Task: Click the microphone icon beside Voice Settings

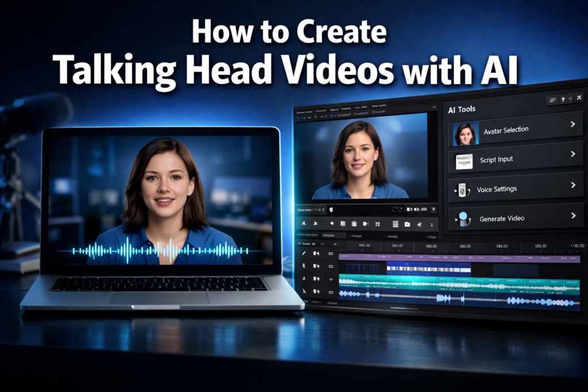Action: 462,189
